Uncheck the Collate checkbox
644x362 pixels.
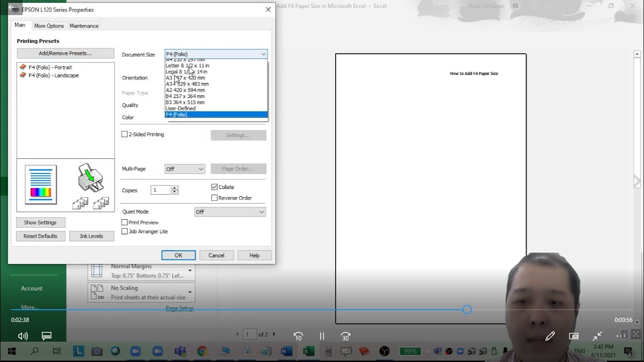point(214,187)
